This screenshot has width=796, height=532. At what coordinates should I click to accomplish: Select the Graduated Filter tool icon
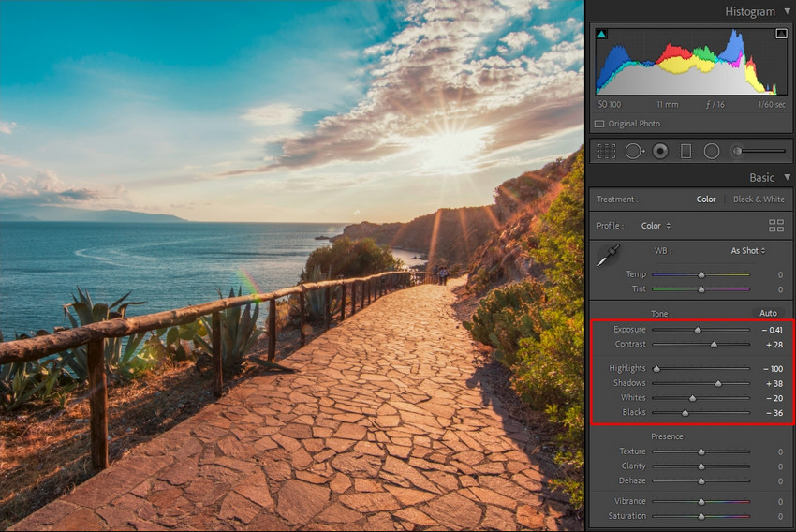tap(685, 152)
